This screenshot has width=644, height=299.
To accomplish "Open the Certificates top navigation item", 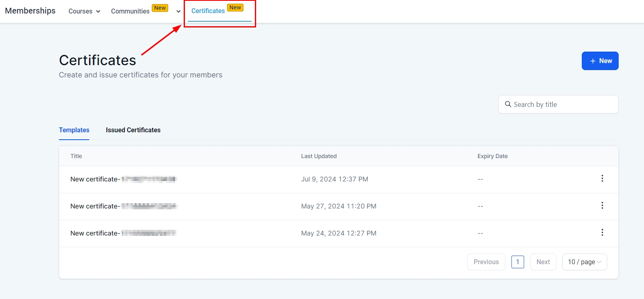I will 208,11.
